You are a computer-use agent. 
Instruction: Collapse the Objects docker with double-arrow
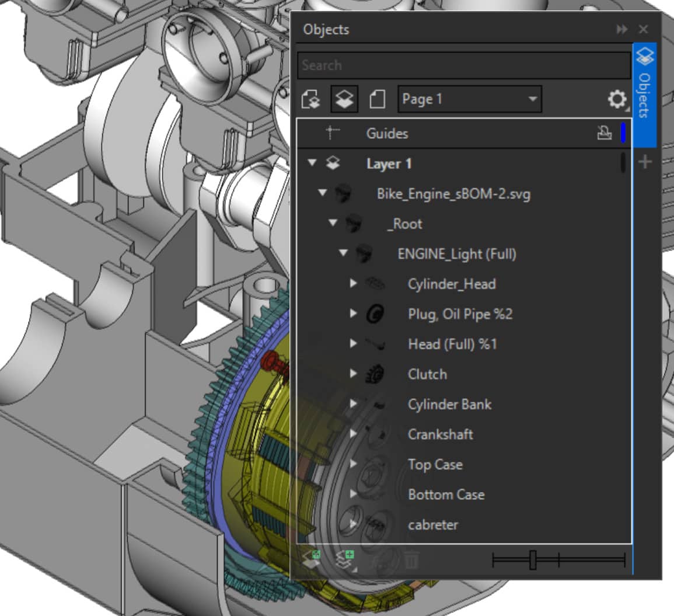click(622, 29)
